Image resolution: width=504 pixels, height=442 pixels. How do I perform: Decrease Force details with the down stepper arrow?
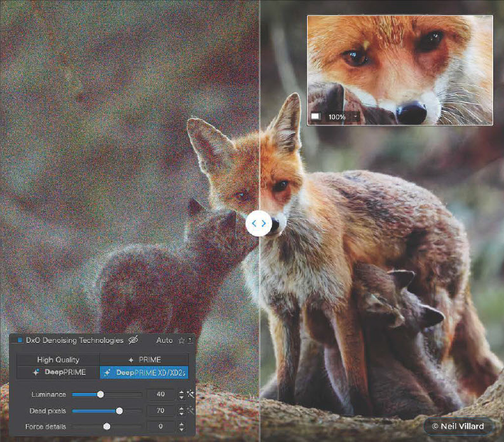[182, 429]
